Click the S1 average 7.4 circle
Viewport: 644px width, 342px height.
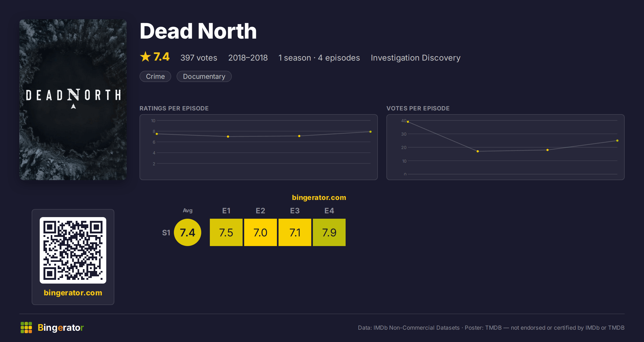pos(188,232)
